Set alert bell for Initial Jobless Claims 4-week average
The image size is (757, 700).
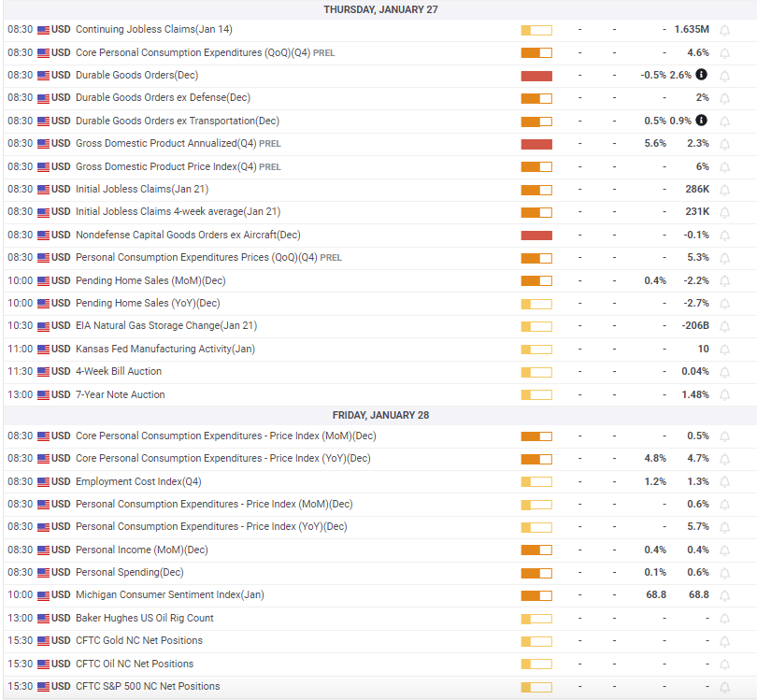point(724,212)
